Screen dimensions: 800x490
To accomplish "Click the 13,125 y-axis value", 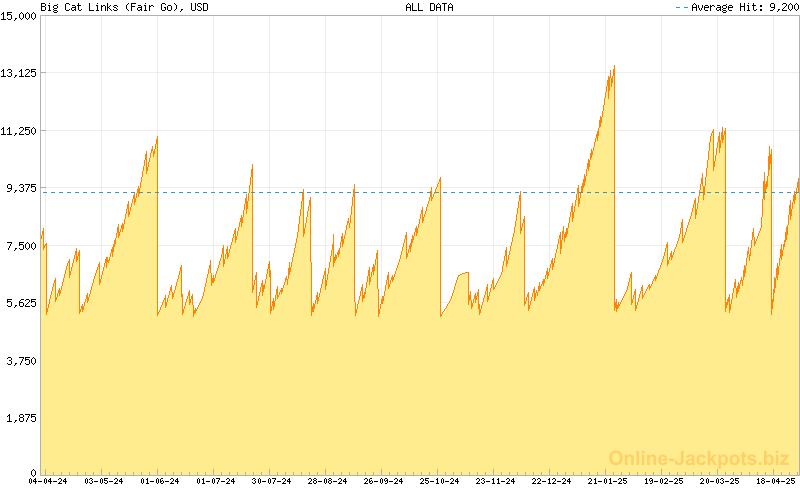I will 19,73.
